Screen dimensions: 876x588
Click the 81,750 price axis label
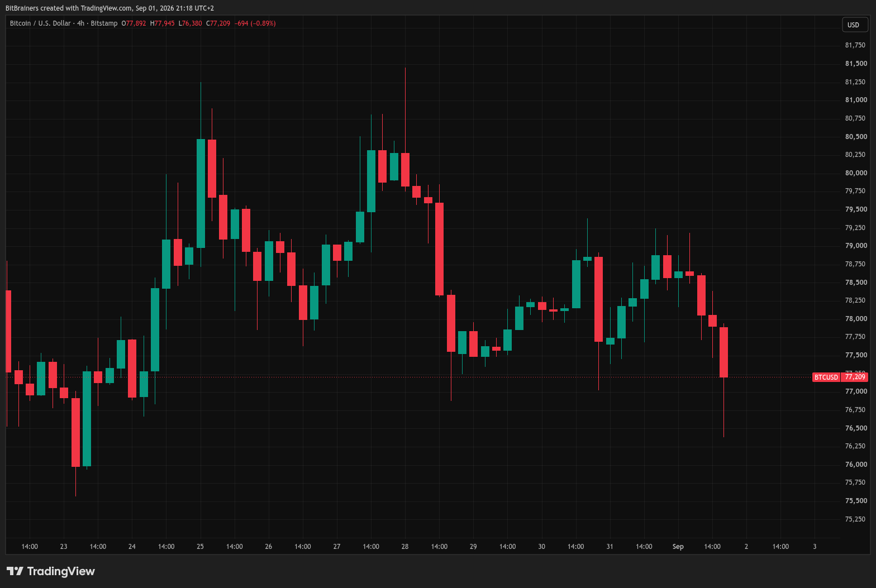[856, 45]
